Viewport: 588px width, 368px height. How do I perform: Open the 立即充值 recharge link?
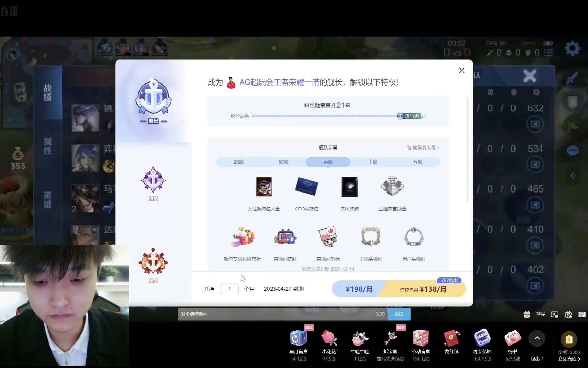(x=569, y=359)
